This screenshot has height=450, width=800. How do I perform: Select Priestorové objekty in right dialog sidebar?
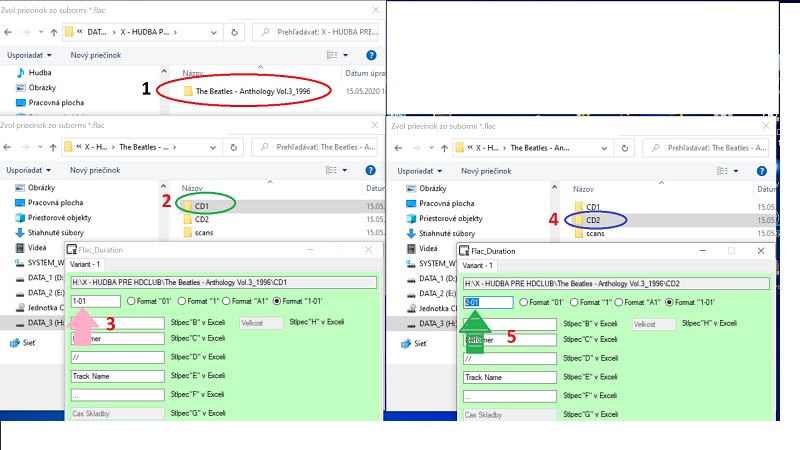click(x=444, y=218)
